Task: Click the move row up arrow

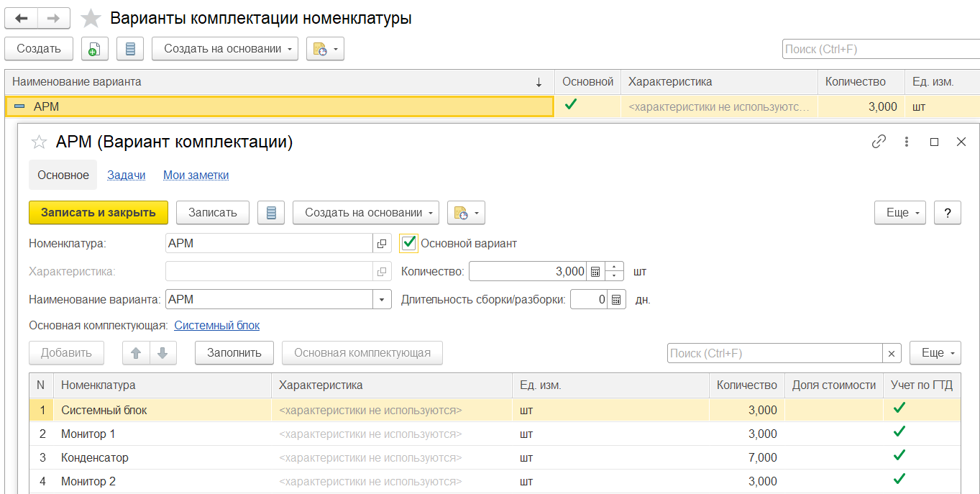Action: coord(137,353)
